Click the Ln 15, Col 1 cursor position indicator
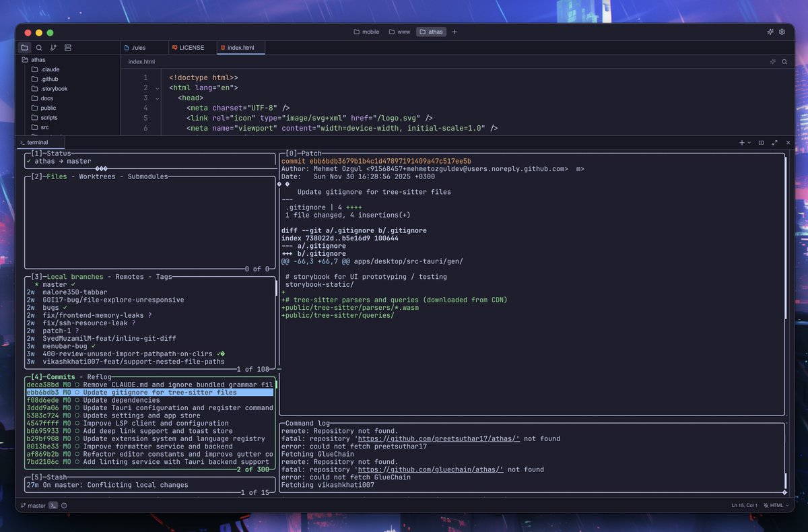Viewport: 808px width, 532px height. point(745,505)
